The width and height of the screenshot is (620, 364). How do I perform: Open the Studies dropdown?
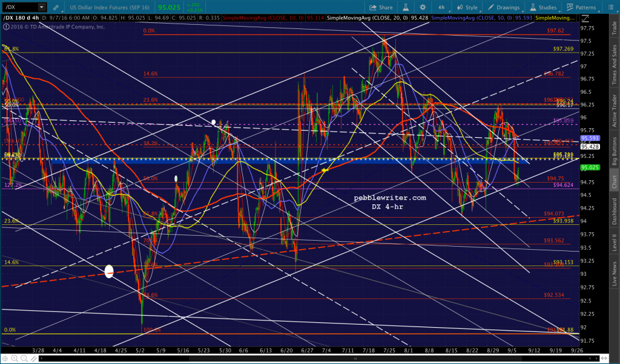coord(543,7)
